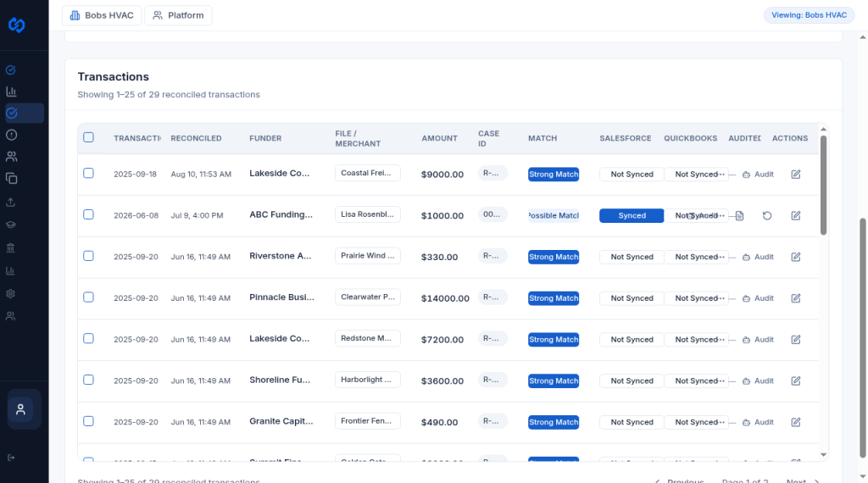Viewport: 868px width, 483px height.
Task: Click Strong Match badge in Riverstone row
Action: click(554, 257)
